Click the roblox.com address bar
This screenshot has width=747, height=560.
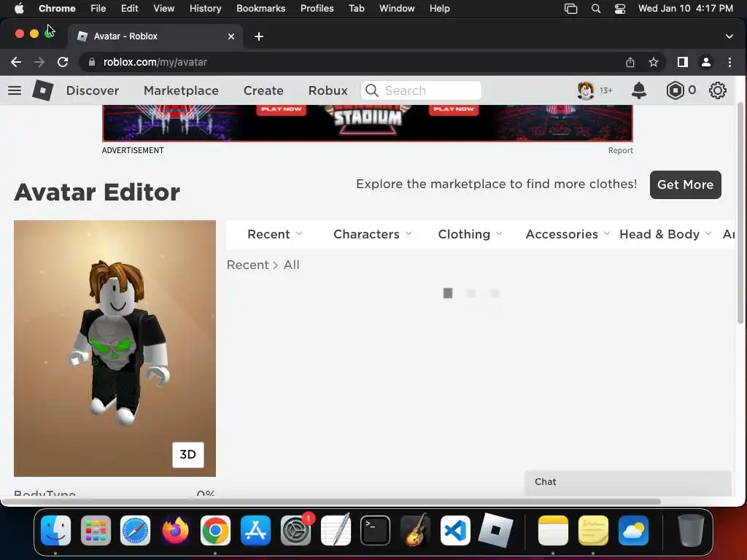(x=352, y=62)
